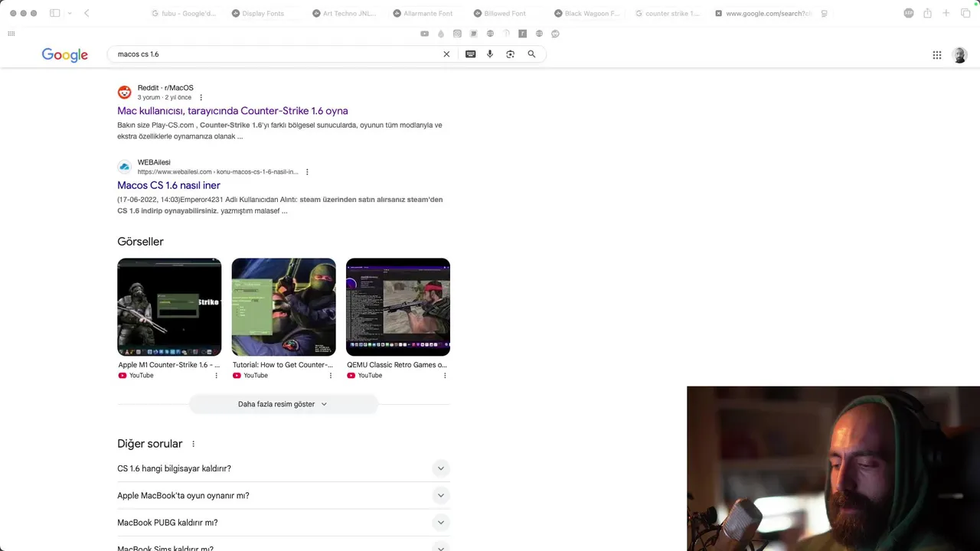Image resolution: width=980 pixels, height=551 pixels.
Task: Open Mac kullanıcısı, tarayıcında Counter-Strike 1.6 oyna link
Action: (233, 111)
